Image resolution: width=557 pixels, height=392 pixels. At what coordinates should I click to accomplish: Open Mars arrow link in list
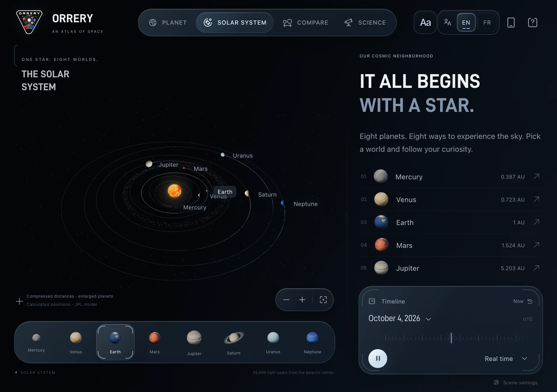click(x=537, y=245)
